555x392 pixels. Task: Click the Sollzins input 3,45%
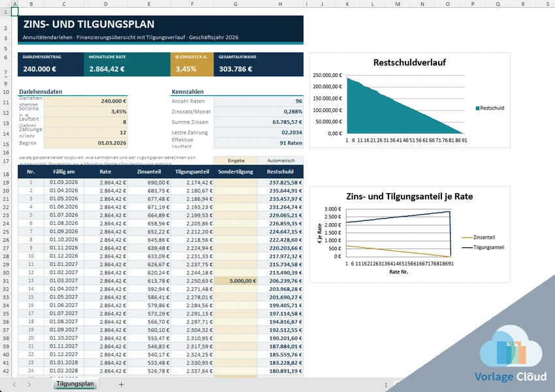pos(86,112)
